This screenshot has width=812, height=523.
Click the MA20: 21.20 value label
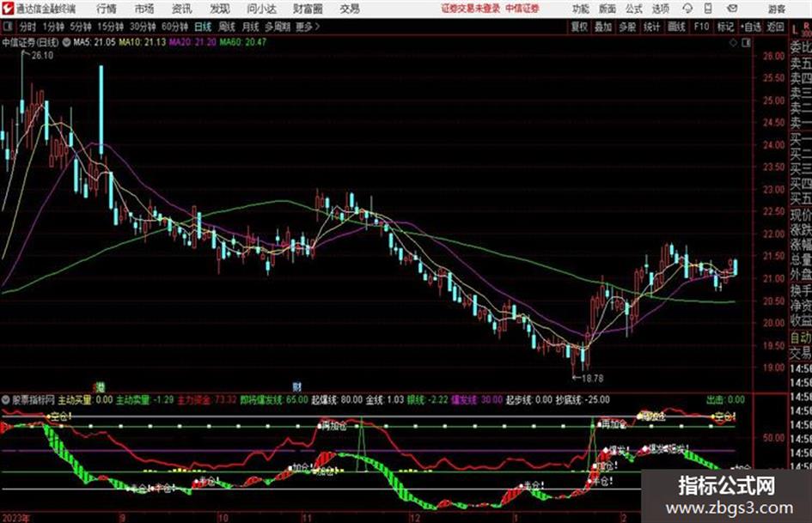click(192, 42)
